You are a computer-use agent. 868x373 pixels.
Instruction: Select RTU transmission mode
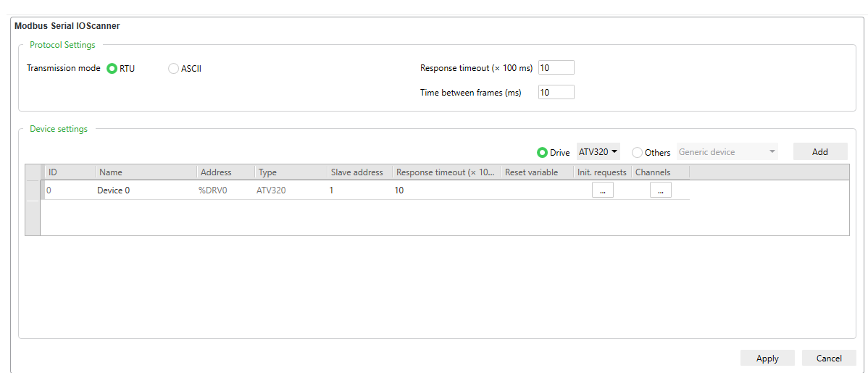click(x=112, y=69)
